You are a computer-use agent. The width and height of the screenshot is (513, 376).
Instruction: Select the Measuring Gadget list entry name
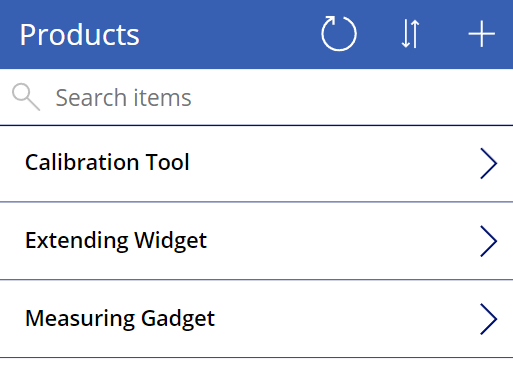120,318
